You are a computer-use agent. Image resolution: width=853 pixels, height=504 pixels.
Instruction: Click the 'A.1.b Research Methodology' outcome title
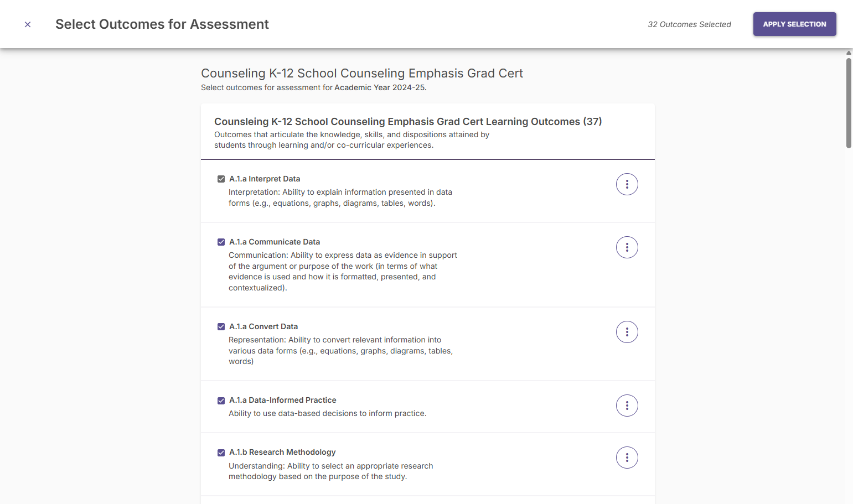(282, 452)
